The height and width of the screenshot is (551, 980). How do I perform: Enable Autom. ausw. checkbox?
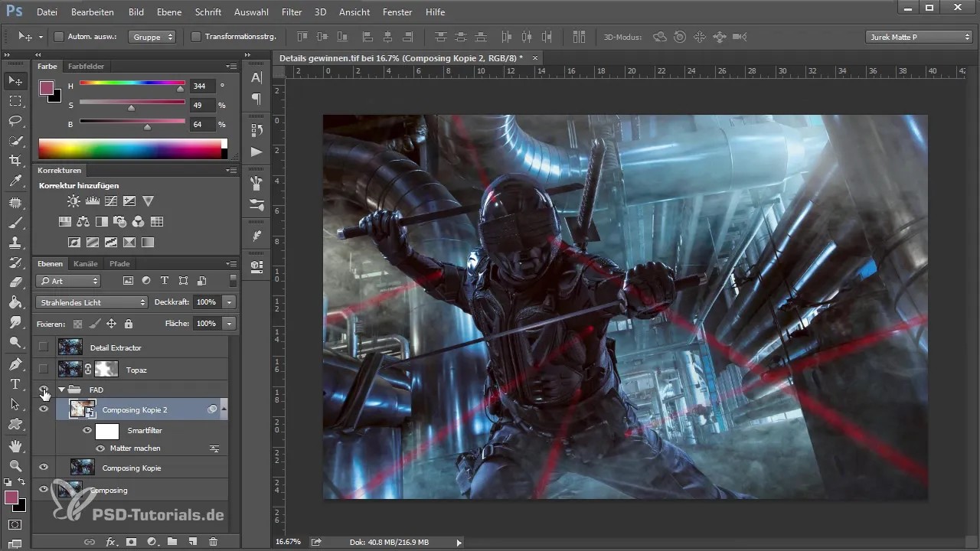tap(59, 37)
